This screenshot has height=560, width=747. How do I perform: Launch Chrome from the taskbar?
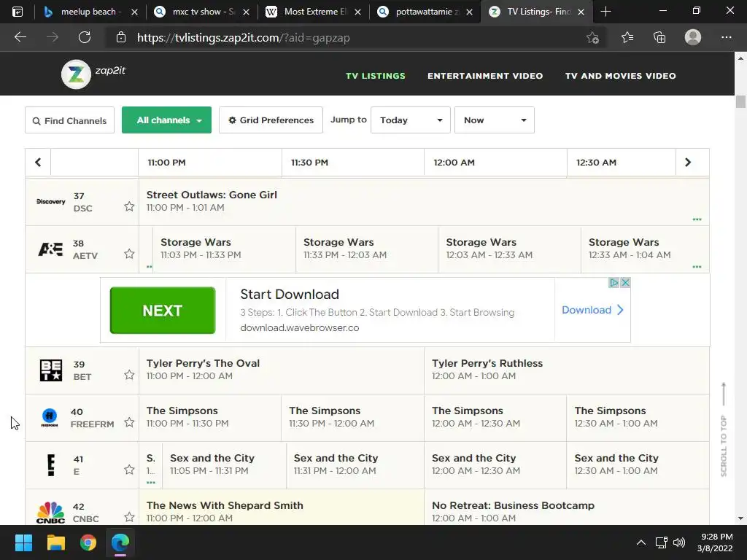pyautogui.click(x=88, y=542)
